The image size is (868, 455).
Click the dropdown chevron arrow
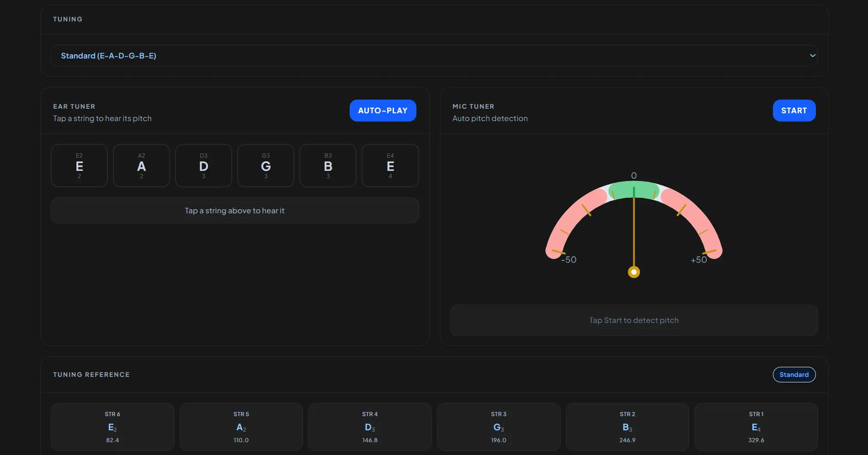click(812, 56)
